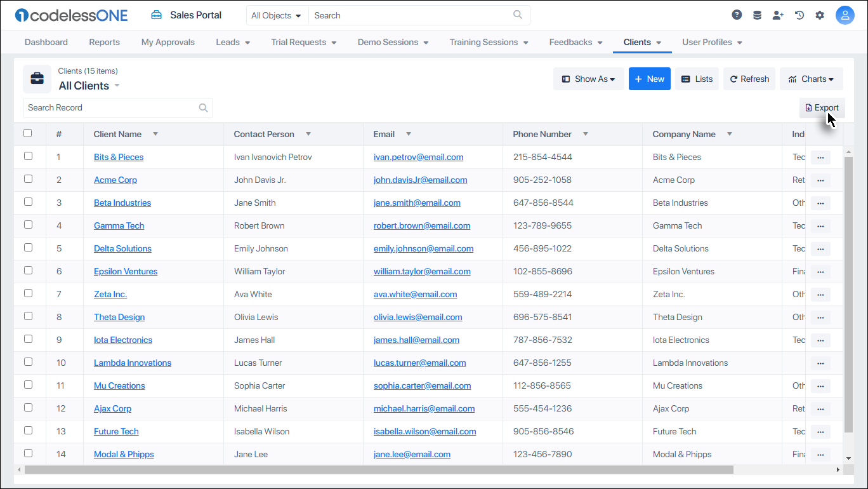Open the Leads tab
Viewport: 868px width, 489px height.
233,42
